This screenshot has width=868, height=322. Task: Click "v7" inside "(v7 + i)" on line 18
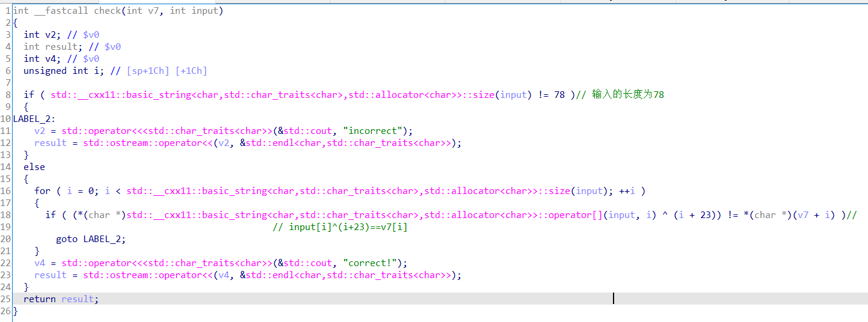coord(804,215)
